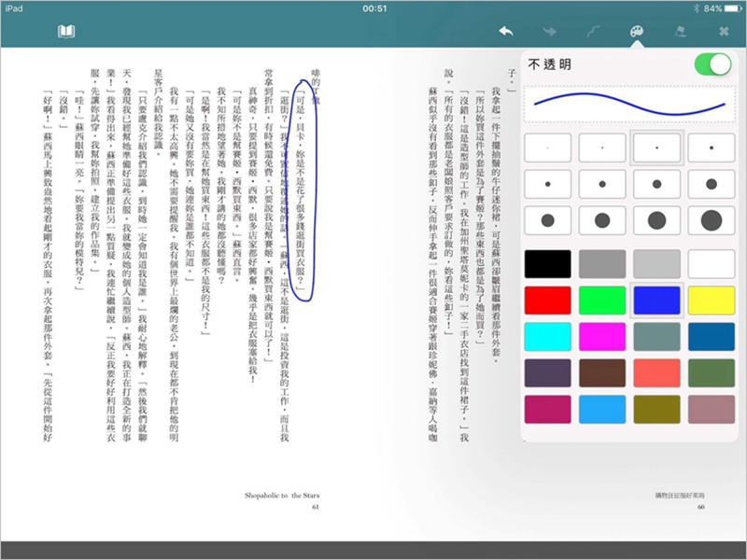The image size is (747, 560).
Task: Pick the black color swatch
Action: tap(547, 264)
